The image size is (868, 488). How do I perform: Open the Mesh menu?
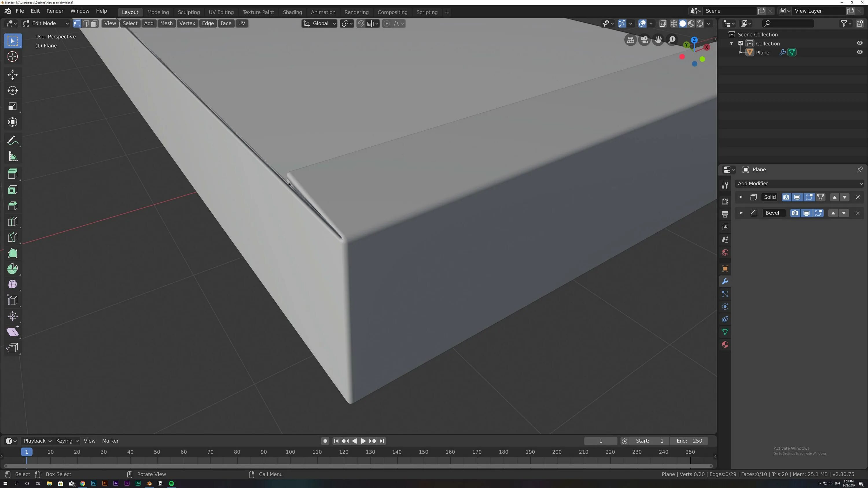tap(166, 23)
